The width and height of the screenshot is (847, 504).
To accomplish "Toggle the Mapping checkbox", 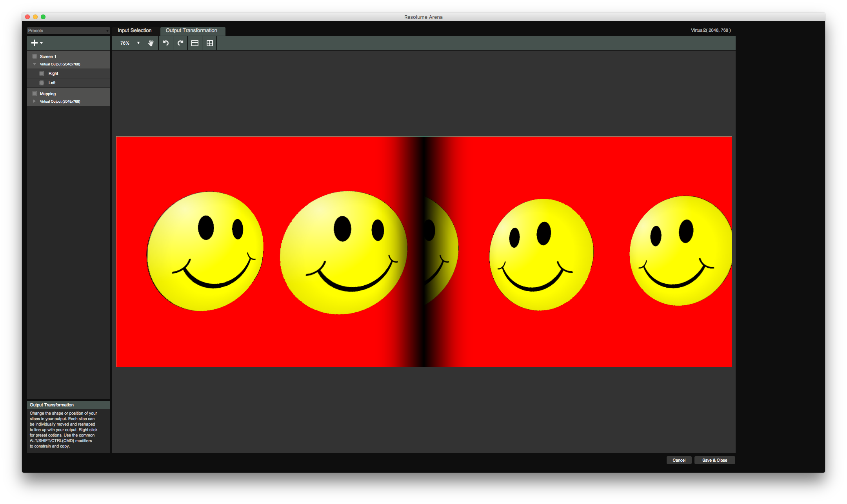I will 35,94.
